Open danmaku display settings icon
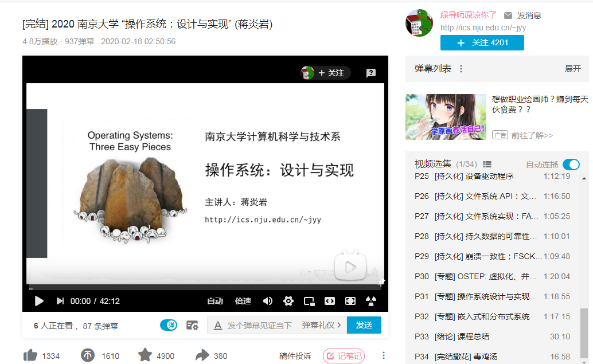 pyautogui.click(x=192, y=324)
